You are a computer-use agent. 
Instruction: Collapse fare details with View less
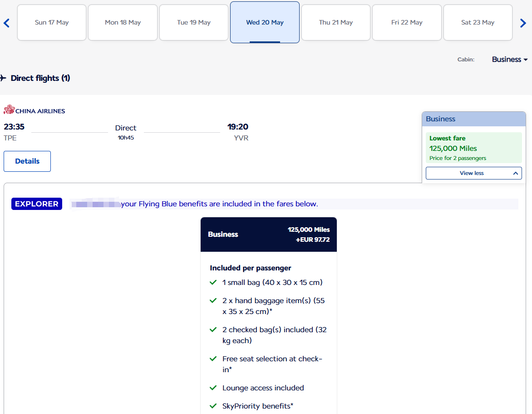click(473, 173)
